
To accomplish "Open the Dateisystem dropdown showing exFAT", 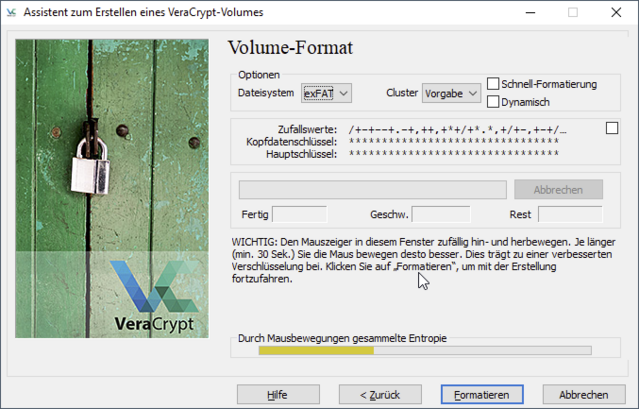I will [327, 93].
